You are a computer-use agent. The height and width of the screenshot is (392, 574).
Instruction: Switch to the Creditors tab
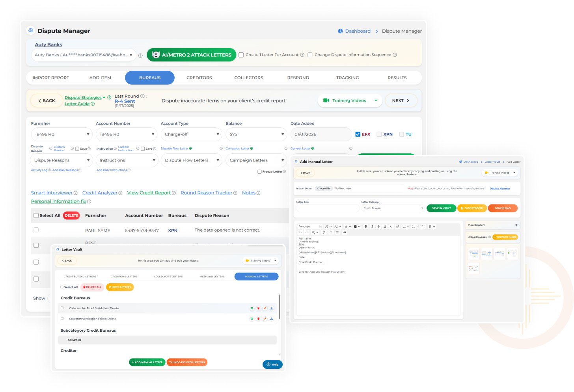[199, 78]
